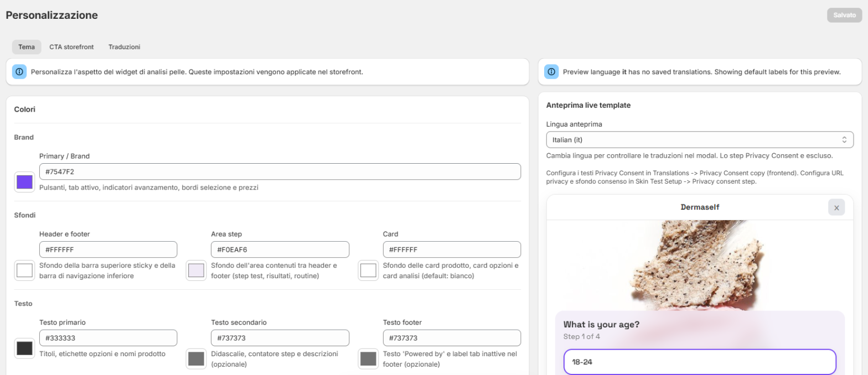The height and width of the screenshot is (375, 868).
Task: Edit the Primary / Brand hex field
Action: [280, 171]
